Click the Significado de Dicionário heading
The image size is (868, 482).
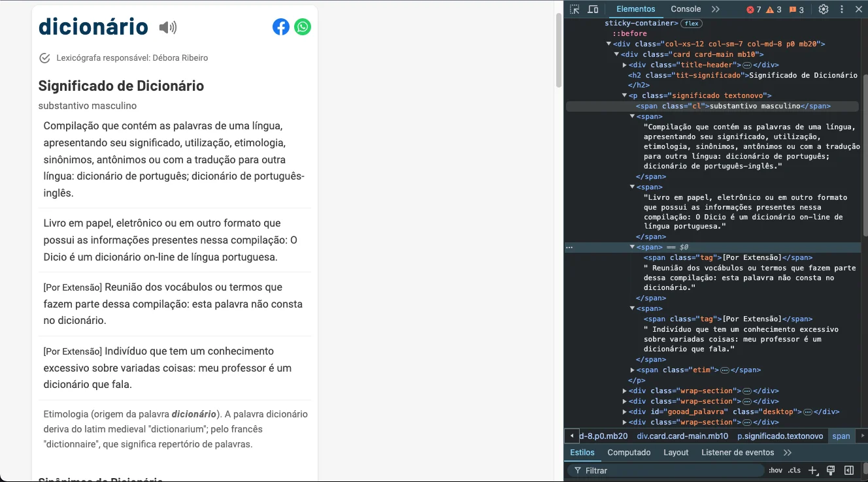pyautogui.click(x=121, y=86)
